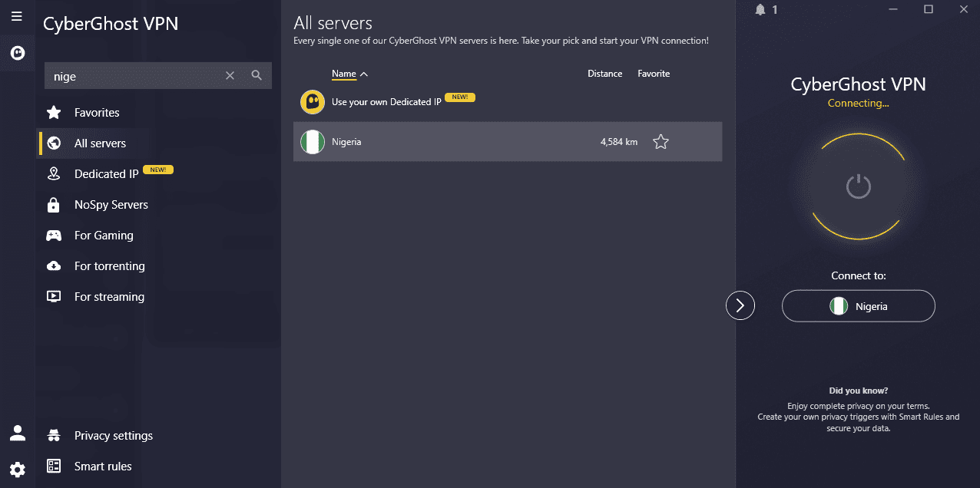Open the Connect to Nigeria selector
980x488 pixels.
pyautogui.click(x=858, y=306)
